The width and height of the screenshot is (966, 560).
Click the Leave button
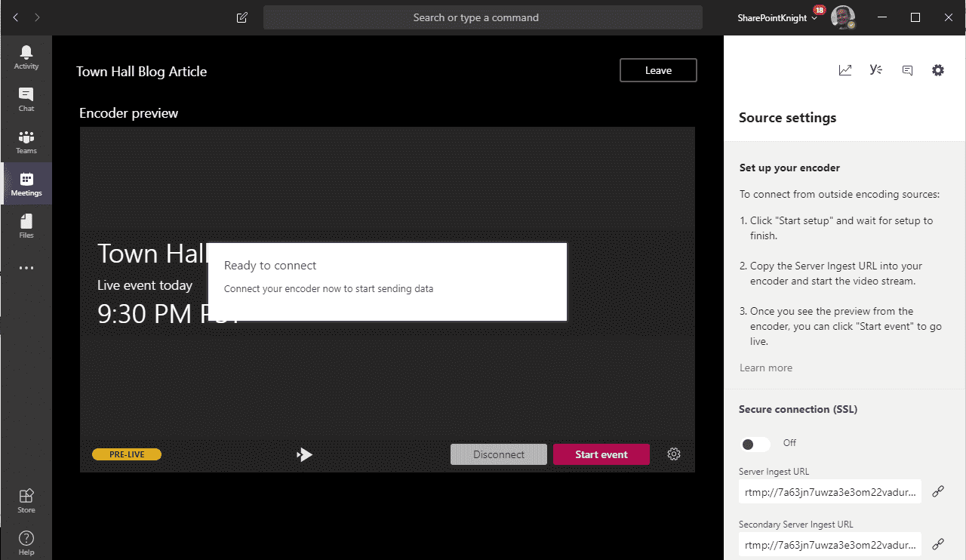point(658,70)
